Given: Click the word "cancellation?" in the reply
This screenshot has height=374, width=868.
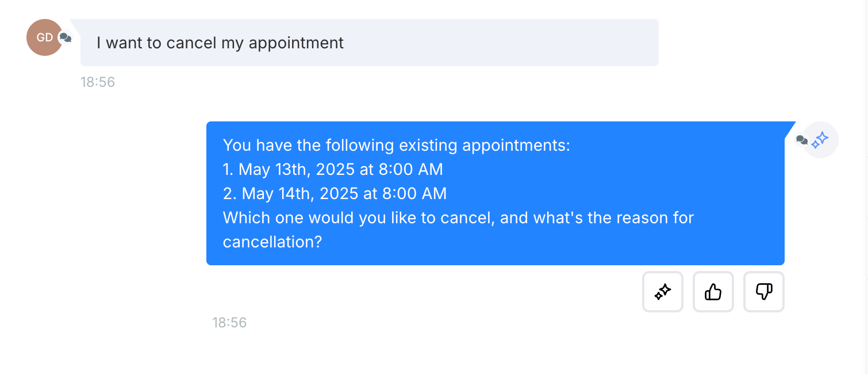Looking at the screenshot, I should click(272, 242).
